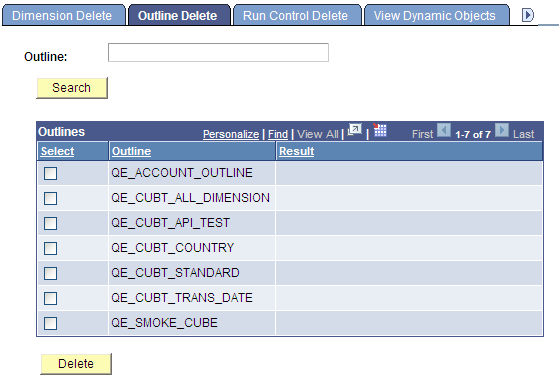Click the Find link
The height and width of the screenshot is (381, 559).
tap(278, 134)
